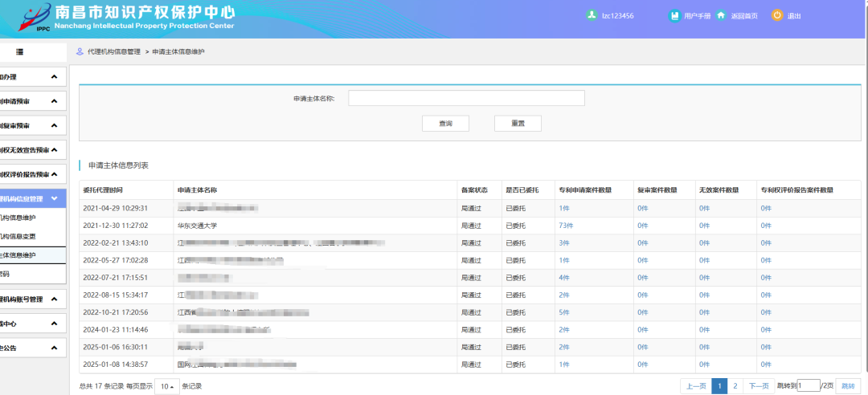Image resolution: width=868 pixels, height=395 pixels.
Task: Open the 构信息变更 submenu item
Action: point(32,236)
